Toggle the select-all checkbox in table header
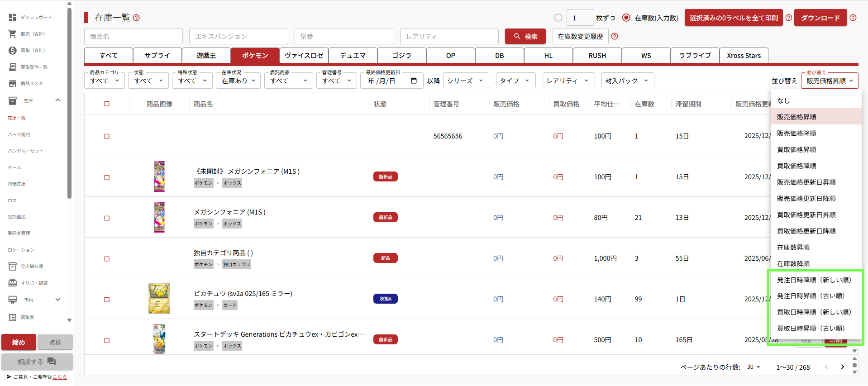 107,104
